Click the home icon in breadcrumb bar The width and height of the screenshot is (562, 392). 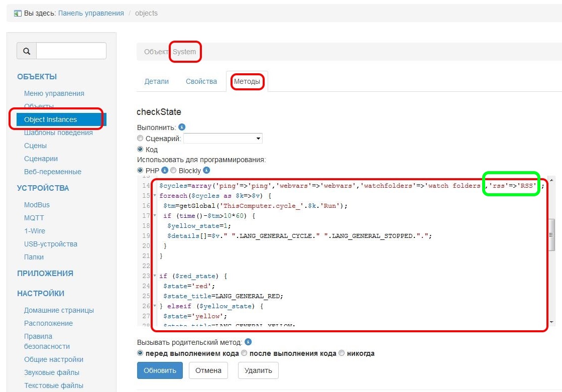18,14
